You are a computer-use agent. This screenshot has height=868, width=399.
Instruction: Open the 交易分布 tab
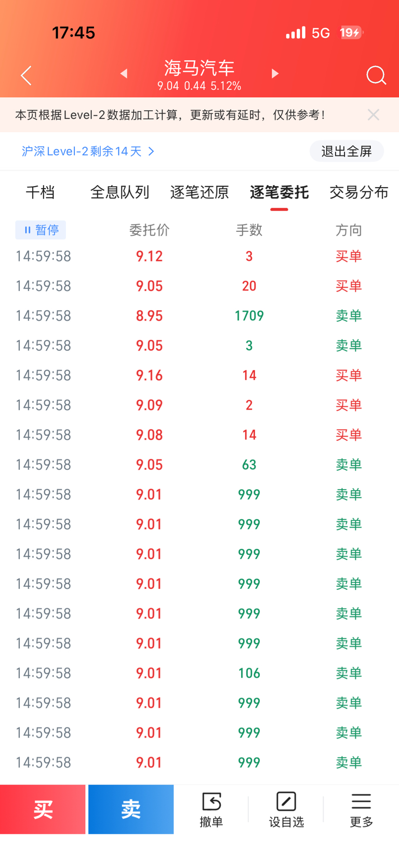coord(358,192)
